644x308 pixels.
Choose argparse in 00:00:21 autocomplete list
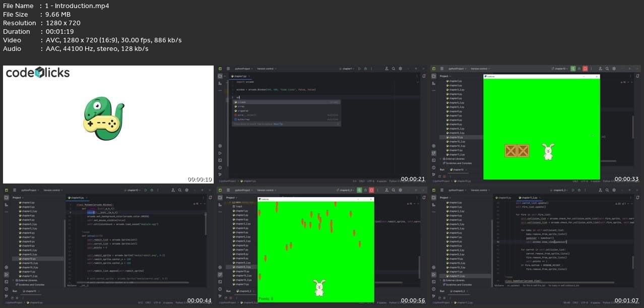(x=286, y=110)
